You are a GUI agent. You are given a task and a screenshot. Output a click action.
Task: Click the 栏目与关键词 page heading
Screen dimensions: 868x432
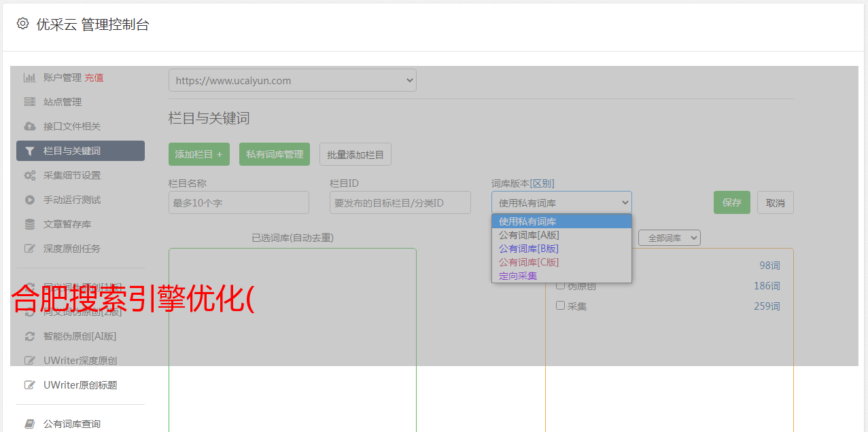[x=209, y=118]
